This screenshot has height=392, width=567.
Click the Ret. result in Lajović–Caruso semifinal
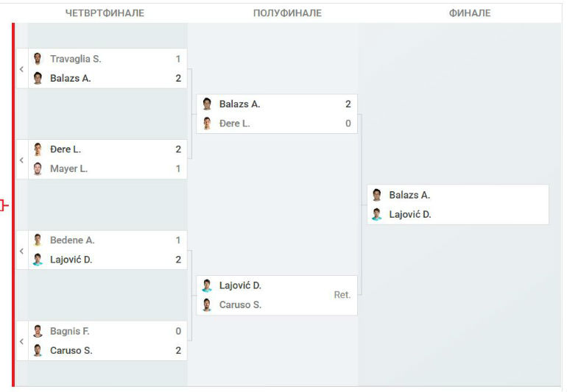point(342,295)
